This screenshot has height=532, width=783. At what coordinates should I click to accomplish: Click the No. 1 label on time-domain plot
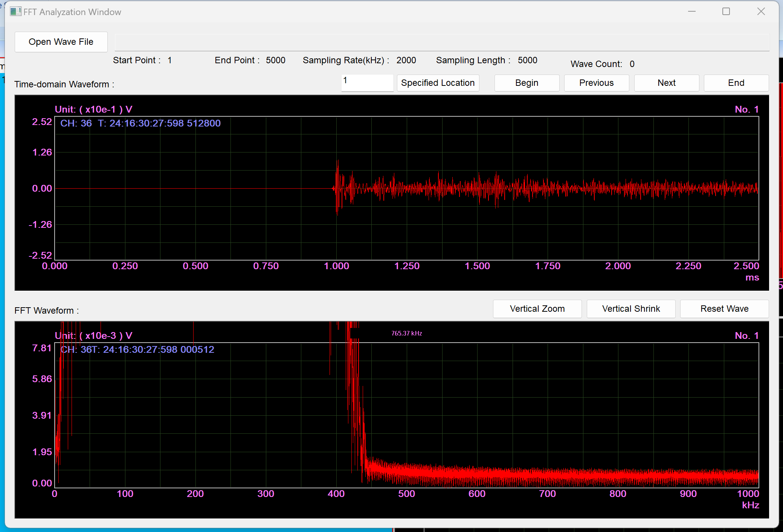click(x=747, y=110)
